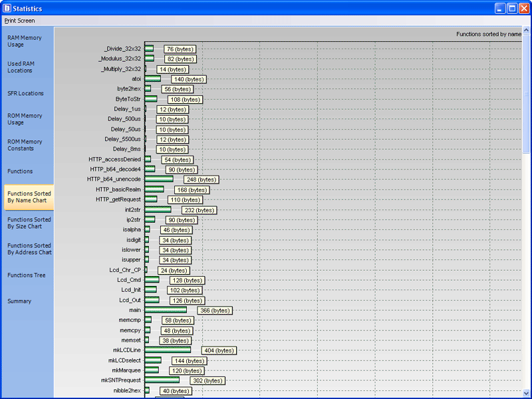View Functions Sorted By Address Chart

pyautogui.click(x=29, y=249)
